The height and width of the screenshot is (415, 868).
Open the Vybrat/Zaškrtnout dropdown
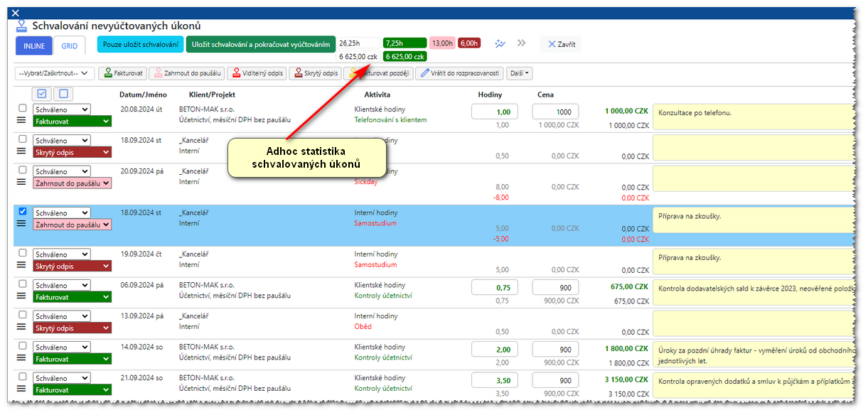[55, 73]
